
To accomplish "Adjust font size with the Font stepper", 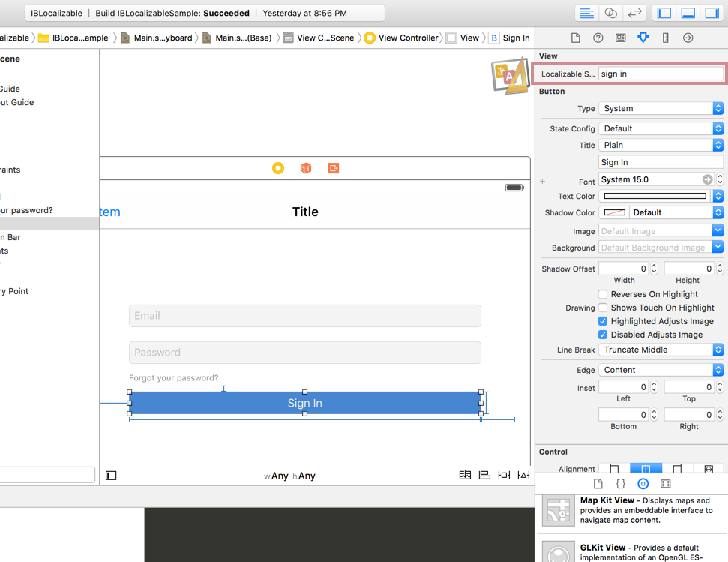I will (x=720, y=179).
